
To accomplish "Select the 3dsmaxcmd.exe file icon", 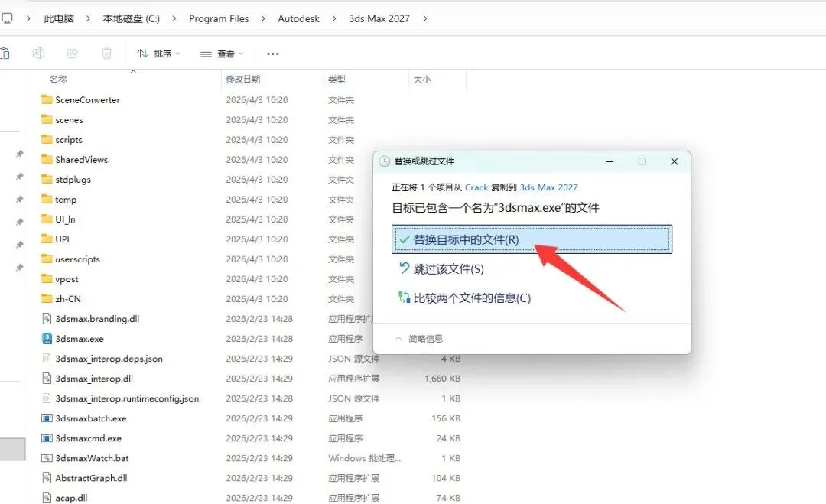I will coord(47,438).
